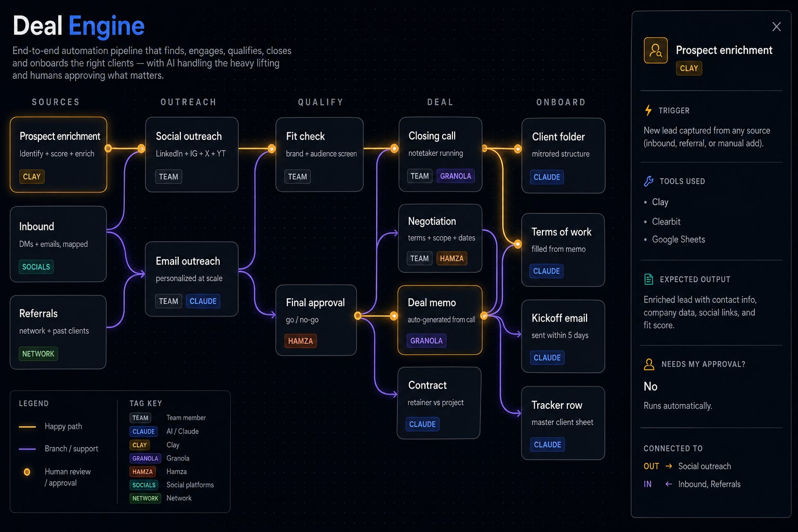798x532 pixels.
Task: Click the CLAUDE tag on Email outreach node
Action: [203, 301]
